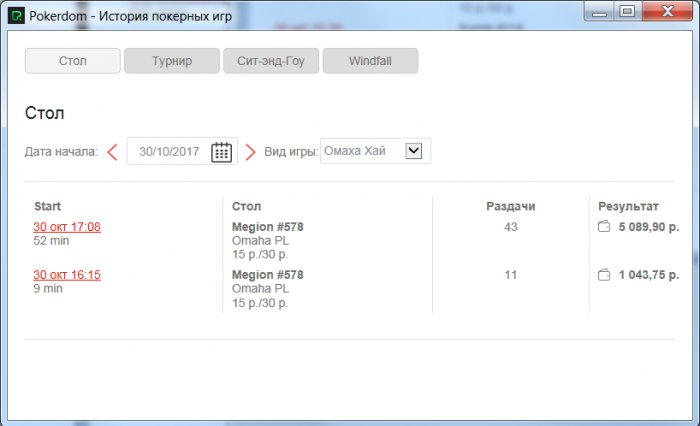Close the Pokerdom history window

point(667,11)
